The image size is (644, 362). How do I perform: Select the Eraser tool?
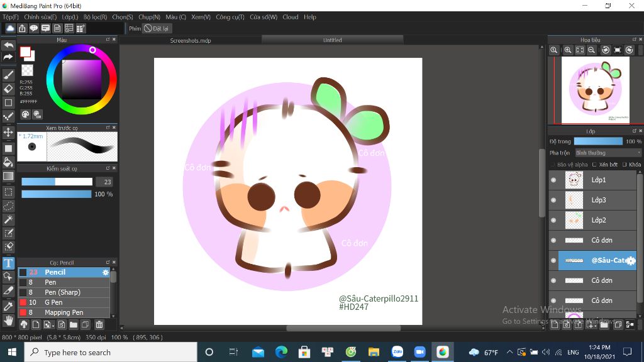(x=8, y=89)
